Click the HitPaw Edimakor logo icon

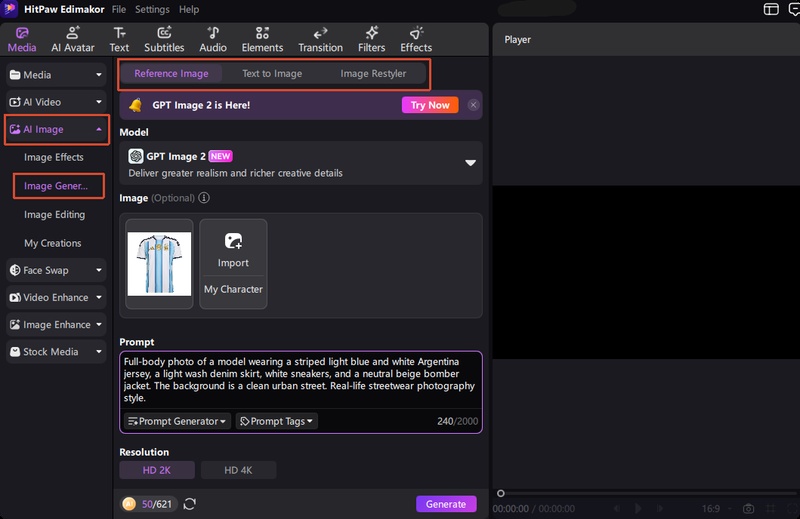[x=10, y=9]
